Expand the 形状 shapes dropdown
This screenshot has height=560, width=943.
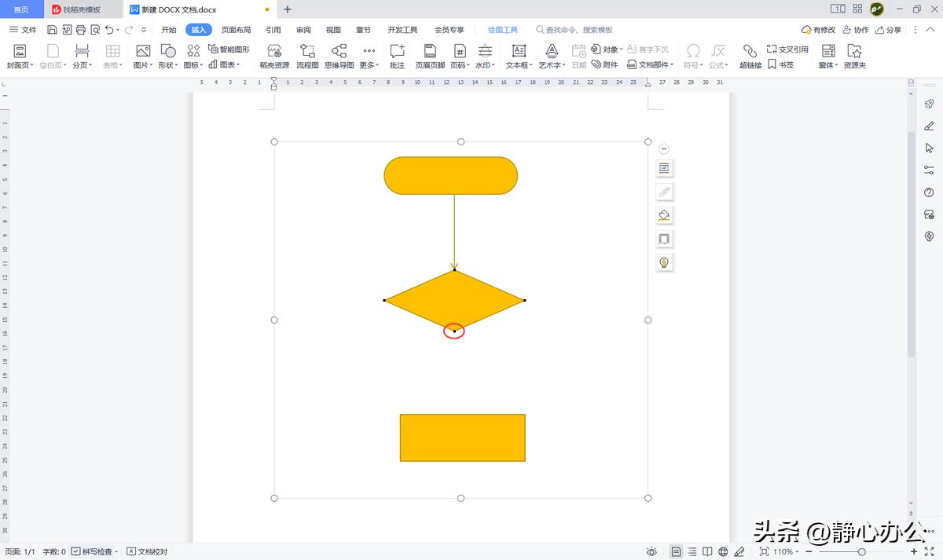click(x=168, y=56)
